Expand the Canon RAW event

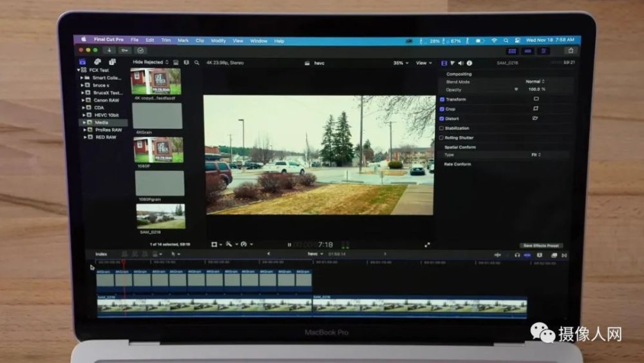click(x=83, y=100)
